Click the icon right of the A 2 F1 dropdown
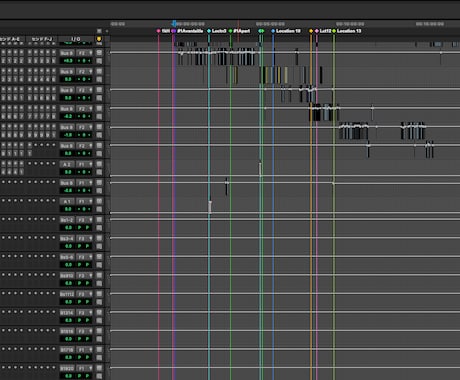The width and height of the screenshot is (460, 380). point(99,164)
